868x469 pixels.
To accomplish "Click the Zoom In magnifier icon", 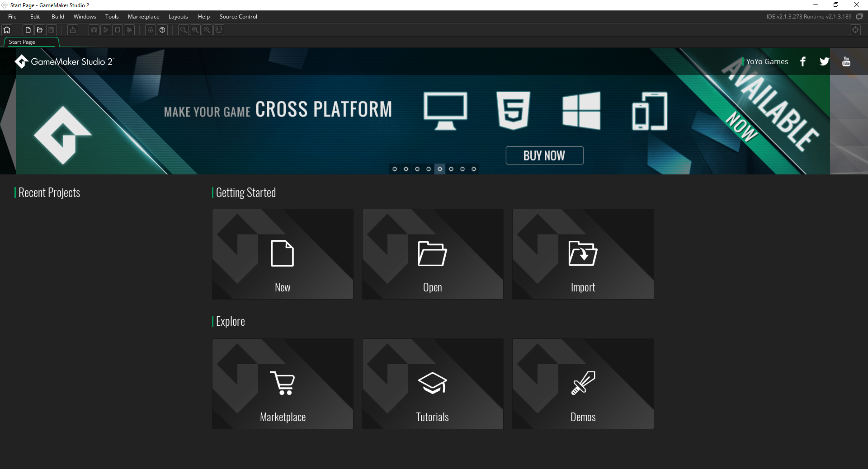I will coord(207,30).
